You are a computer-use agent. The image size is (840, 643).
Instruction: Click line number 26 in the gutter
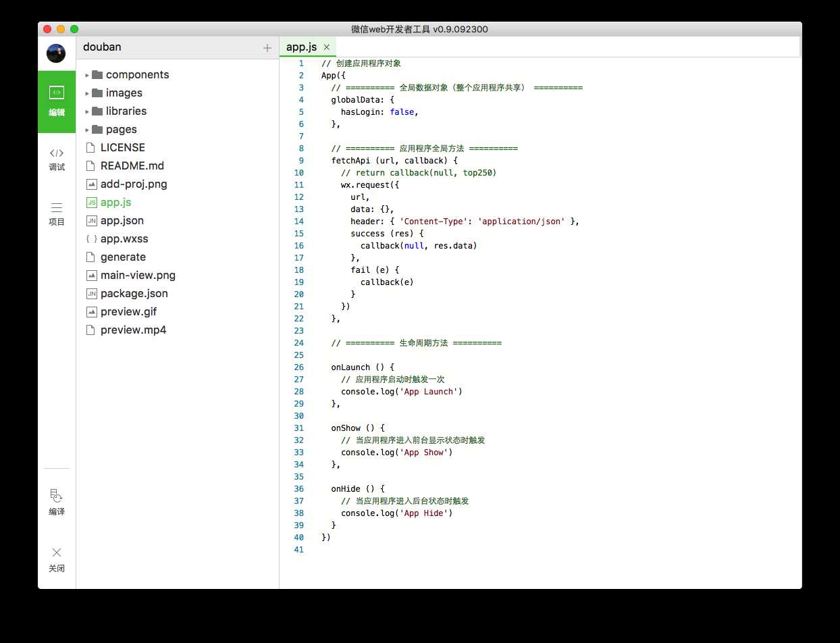click(299, 367)
